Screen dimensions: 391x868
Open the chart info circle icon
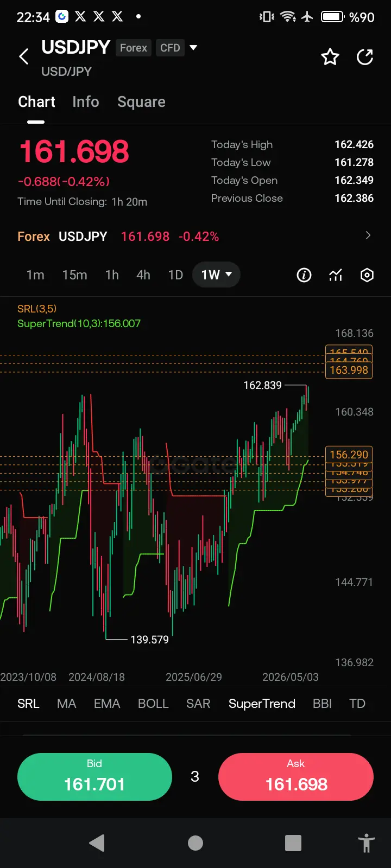click(x=304, y=275)
